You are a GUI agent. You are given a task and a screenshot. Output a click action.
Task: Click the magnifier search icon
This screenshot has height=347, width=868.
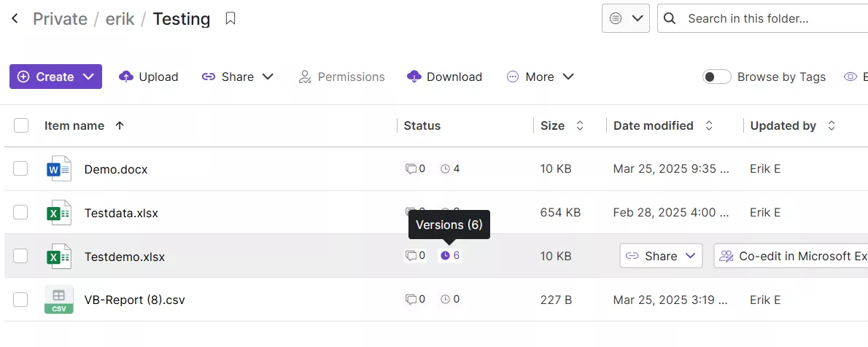[x=670, y=19]
